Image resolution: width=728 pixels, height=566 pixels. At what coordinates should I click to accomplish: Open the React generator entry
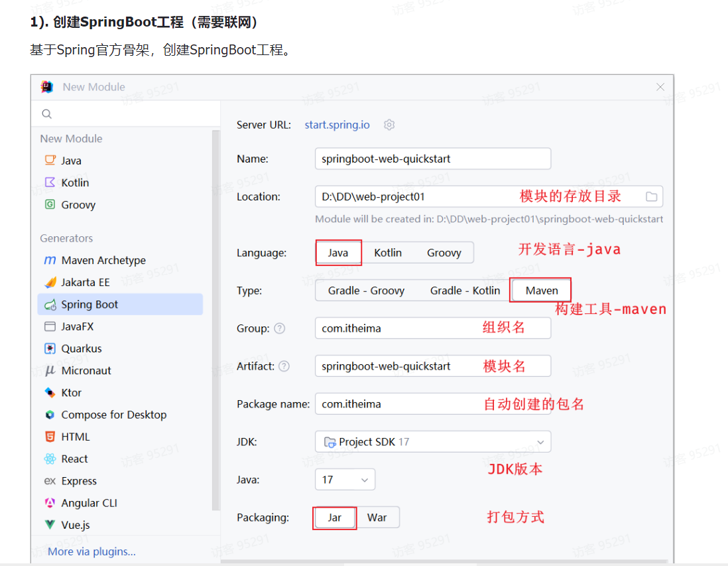tap(73, 458)
